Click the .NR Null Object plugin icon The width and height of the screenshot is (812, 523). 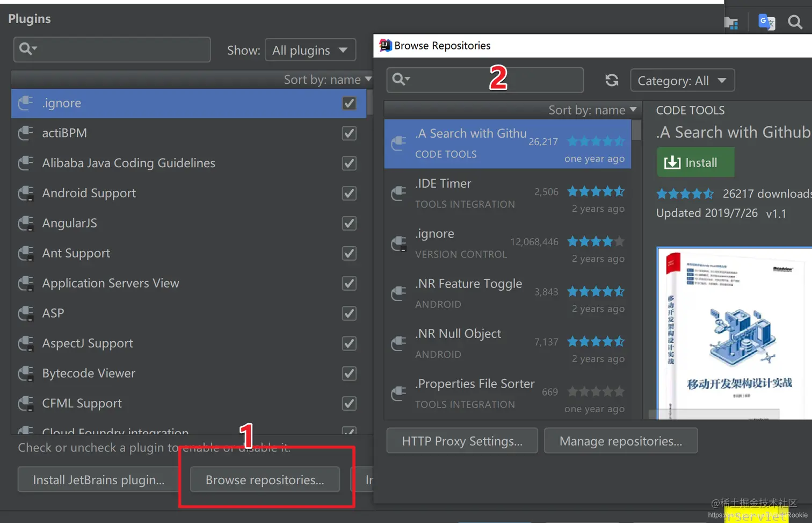pyautogui.click(x=398, y=343)
